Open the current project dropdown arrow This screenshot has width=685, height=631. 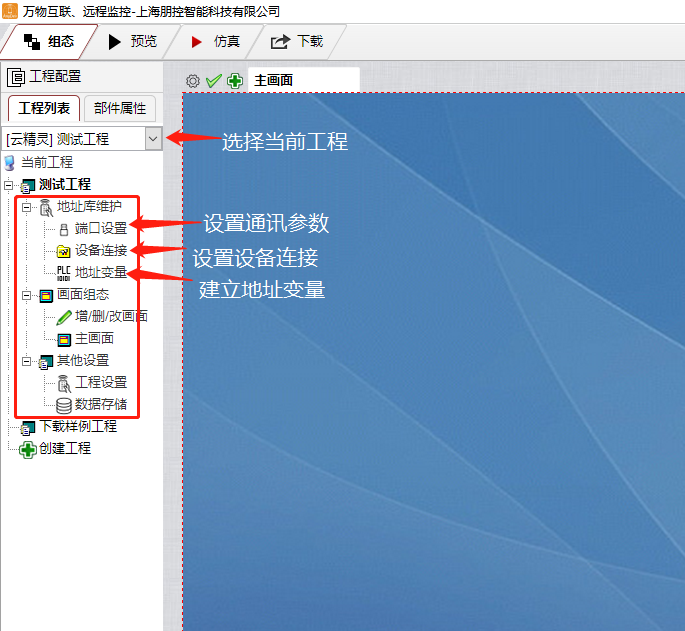tap(153, 139)
